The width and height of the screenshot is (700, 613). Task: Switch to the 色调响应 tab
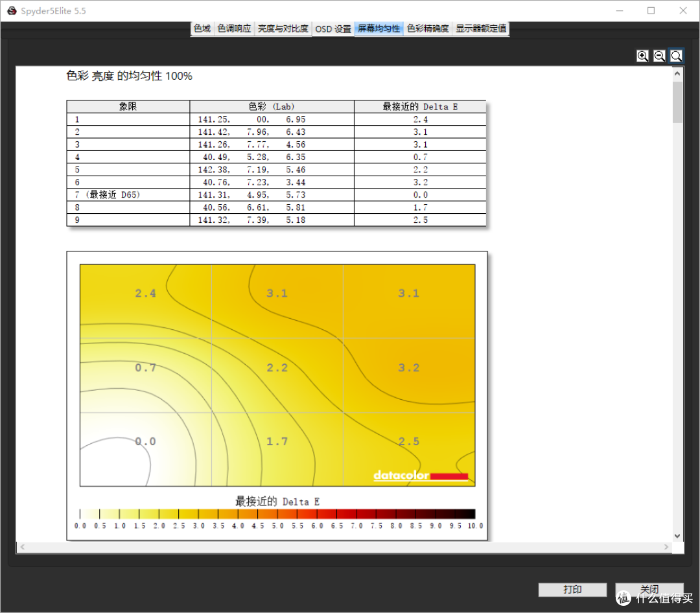click(235, 29)
